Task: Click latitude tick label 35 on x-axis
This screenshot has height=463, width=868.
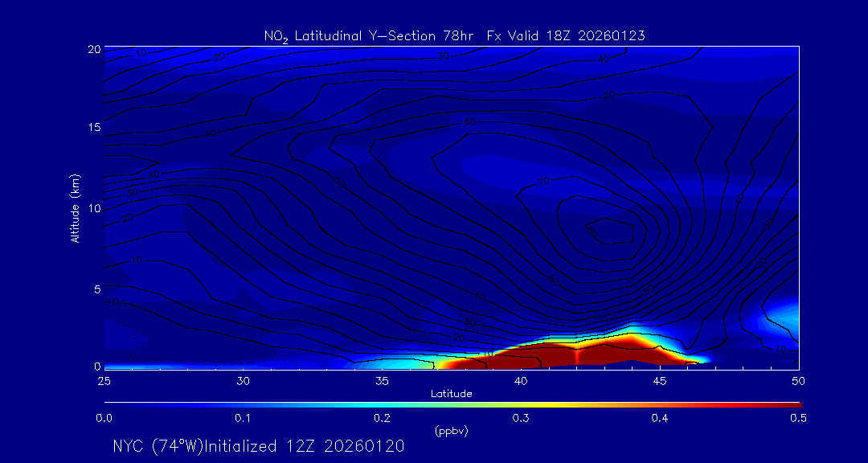Action: click(x=382, y=380)
